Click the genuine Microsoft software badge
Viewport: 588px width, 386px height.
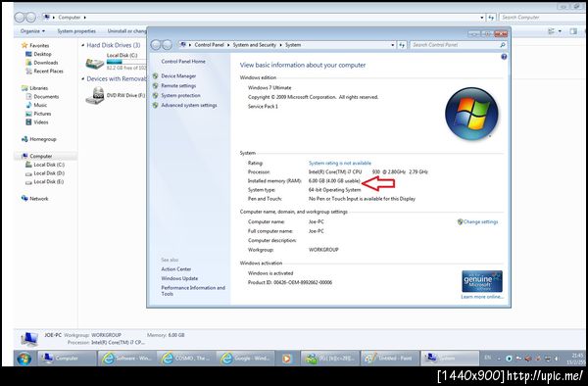[x=482, y=281]
